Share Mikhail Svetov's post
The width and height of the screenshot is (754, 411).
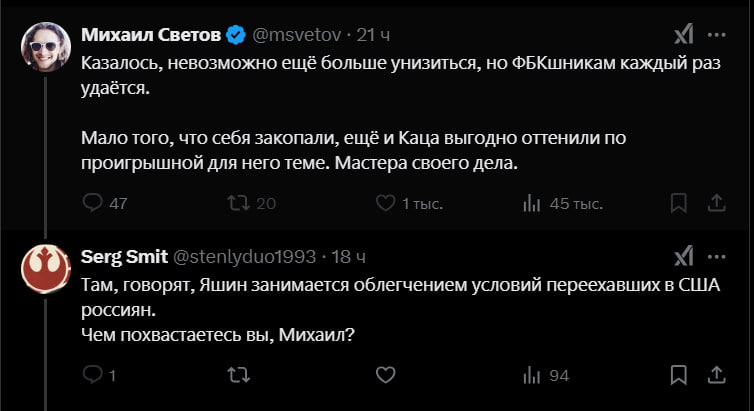click(716, 203)
